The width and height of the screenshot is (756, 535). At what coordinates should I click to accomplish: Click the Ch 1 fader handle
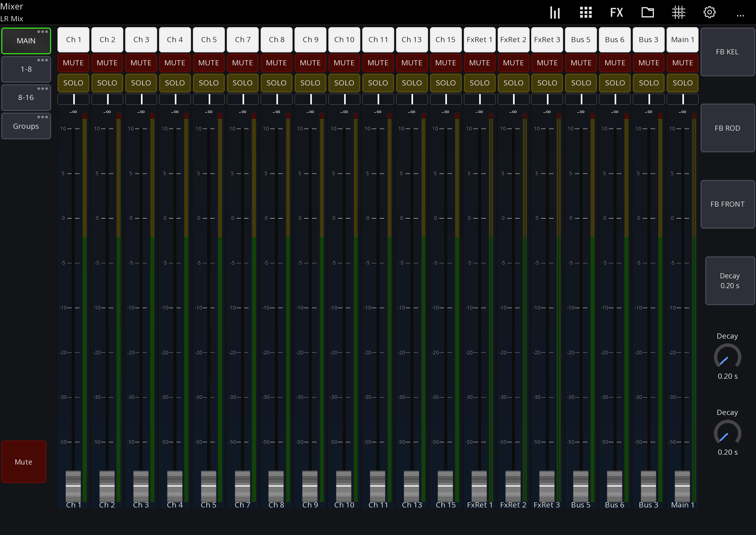tap(73, 486)
